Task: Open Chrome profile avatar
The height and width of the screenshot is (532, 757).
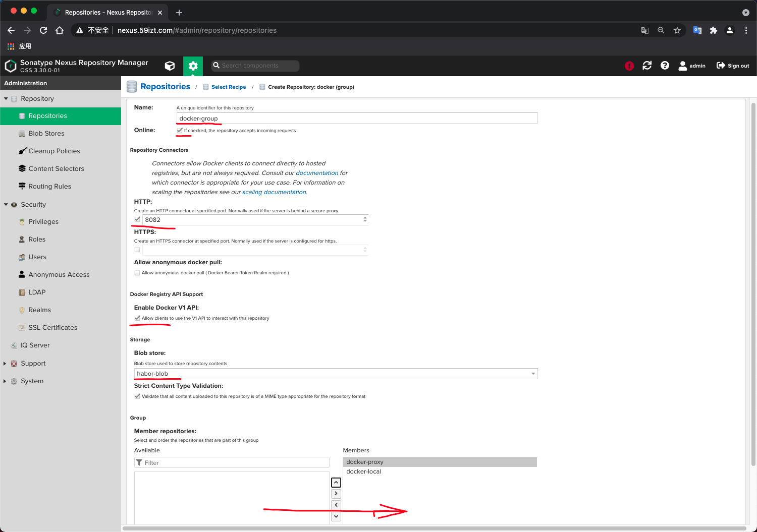Action: 729,30
